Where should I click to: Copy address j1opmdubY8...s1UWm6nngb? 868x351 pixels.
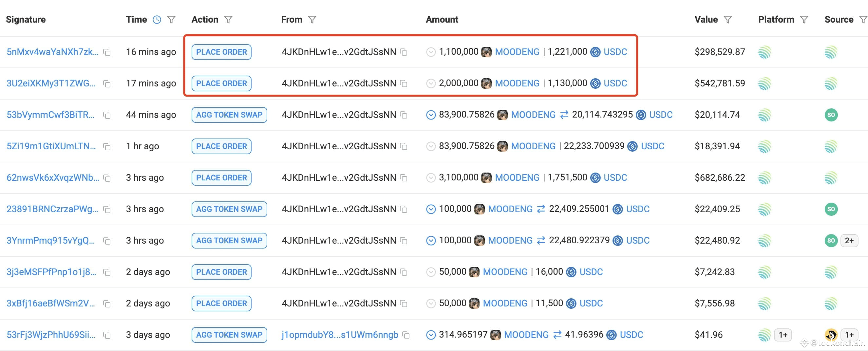click(x=406, y=335)
